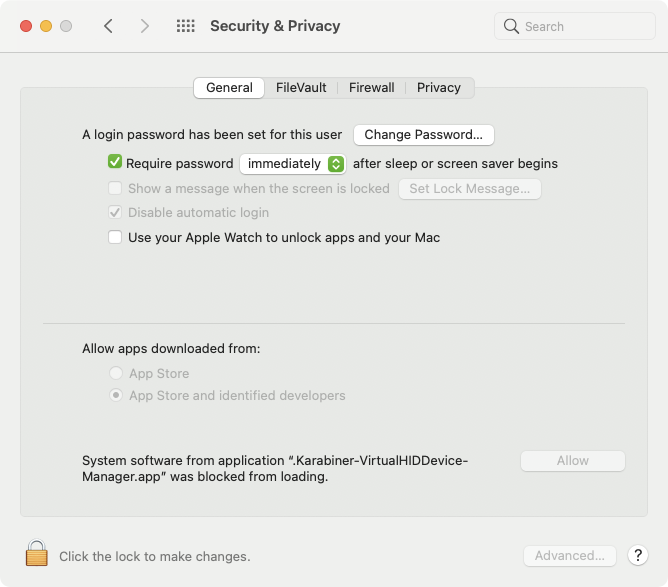Screen dimensions: 668x587
Task: Switch to the FileVault tab
Action: click(x=301, y=88)
